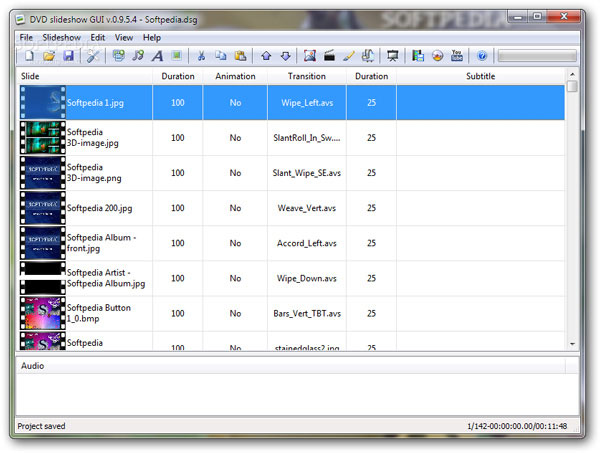600x453 pixels.
Task: Create a new project with blank page icon
Action: coord(29,56)
